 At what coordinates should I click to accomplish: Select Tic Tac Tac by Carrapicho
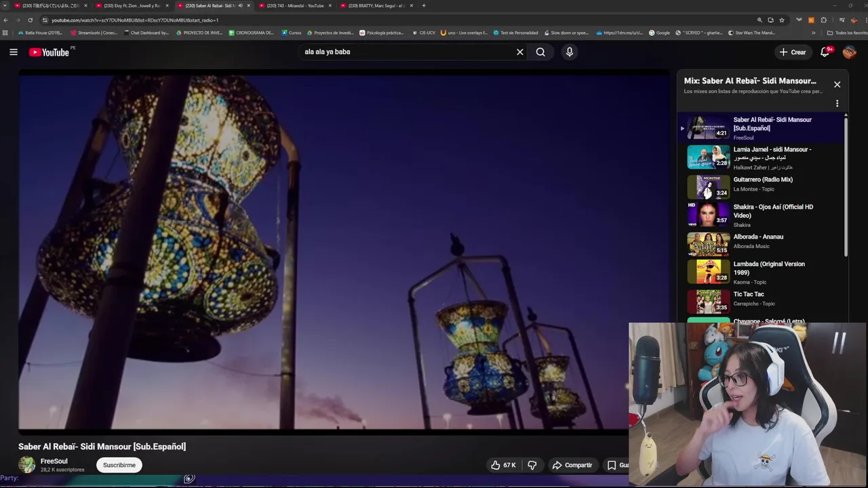[x=761, y=302]
